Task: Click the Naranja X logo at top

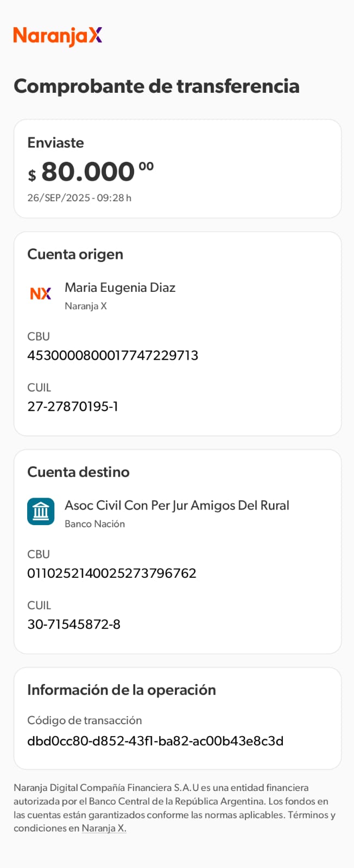Action: coord(58,36)
